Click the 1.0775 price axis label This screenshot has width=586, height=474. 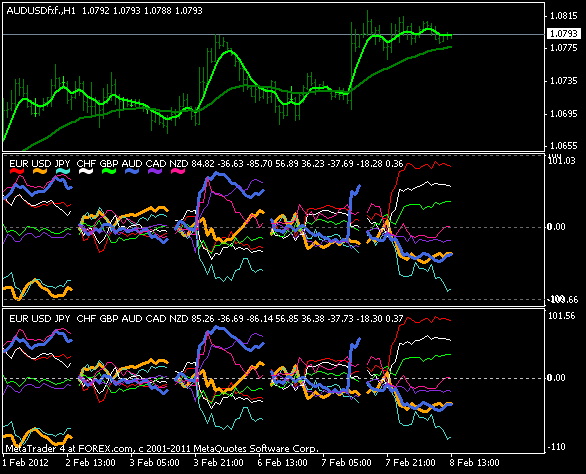coord(564,48)
